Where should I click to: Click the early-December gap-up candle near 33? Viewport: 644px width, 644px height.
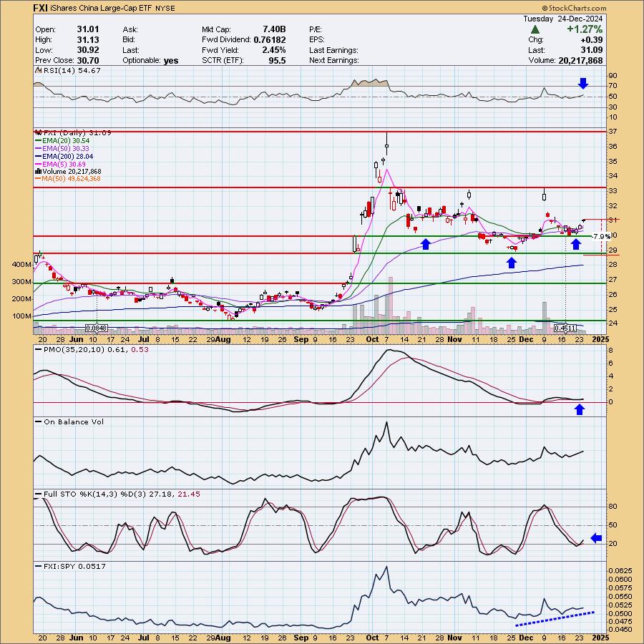click(545, 195)
